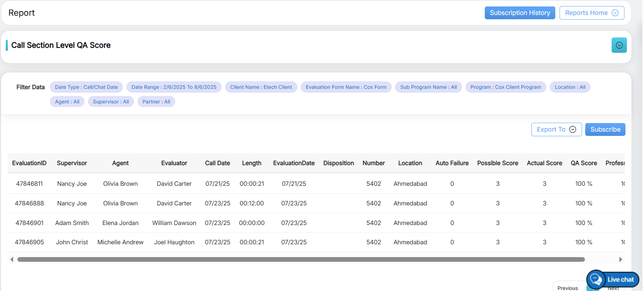This screenshot has width=644, height=291.
Task: Click the horizontal scrollbar under the table
Action: tap(301, 260)
